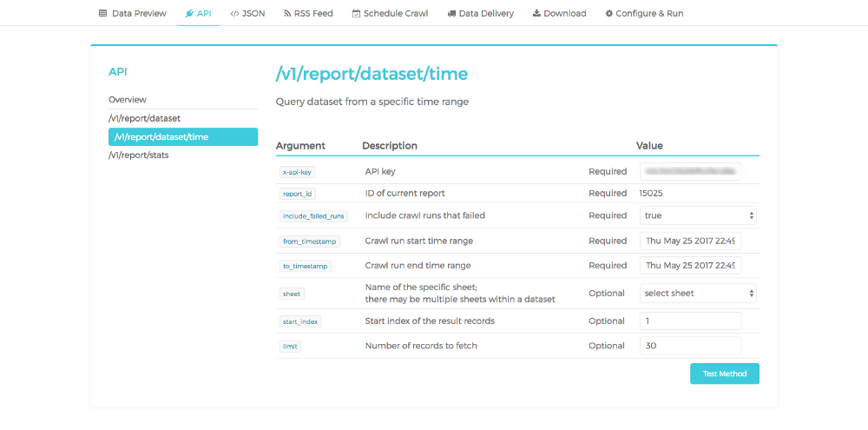Viewport: 868px width, 430px height.
Task: Click the API plug icon
Action: pyautogui.click(x=189, y=13)
